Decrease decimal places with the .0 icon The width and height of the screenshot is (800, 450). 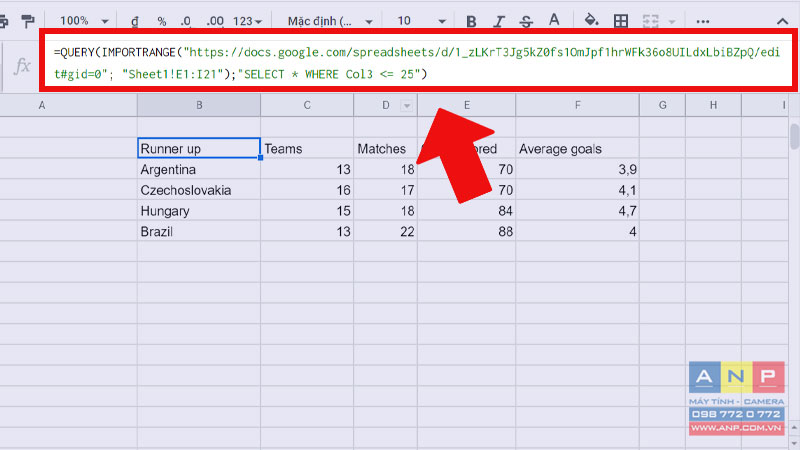(186, 21)
